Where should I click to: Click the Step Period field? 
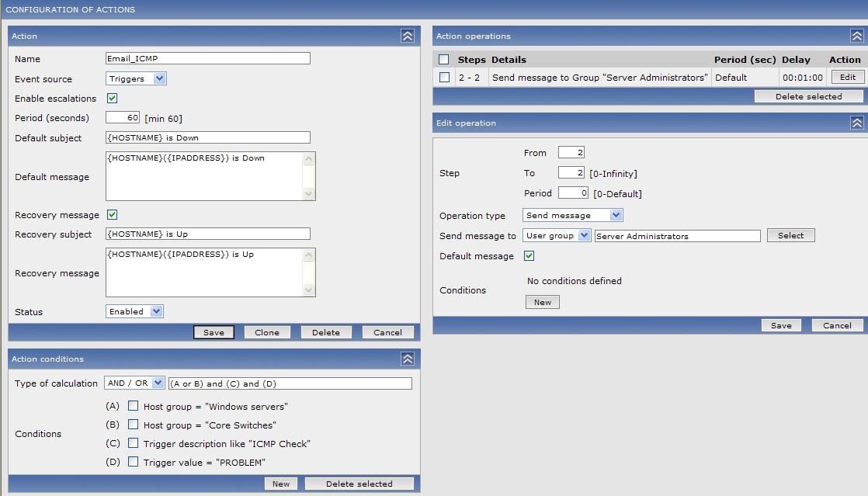click(x=573, y=193)
